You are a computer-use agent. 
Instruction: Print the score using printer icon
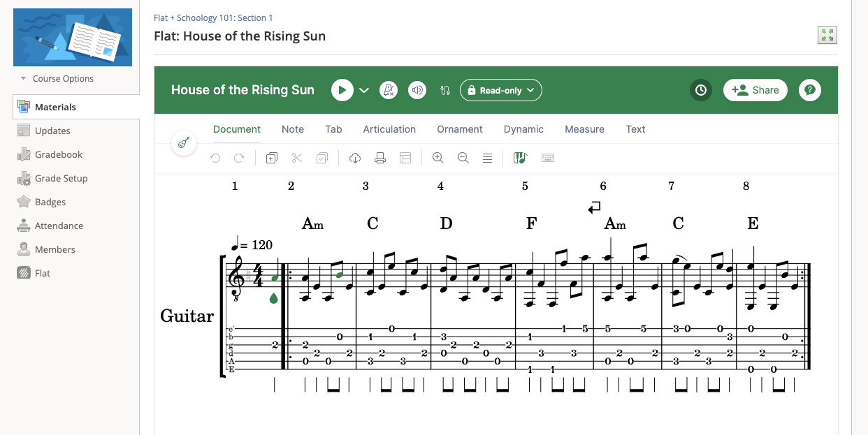(380, 158)
